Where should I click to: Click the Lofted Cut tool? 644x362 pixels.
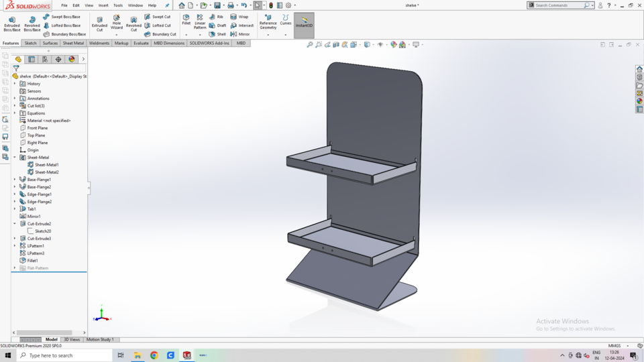[157, 25]
